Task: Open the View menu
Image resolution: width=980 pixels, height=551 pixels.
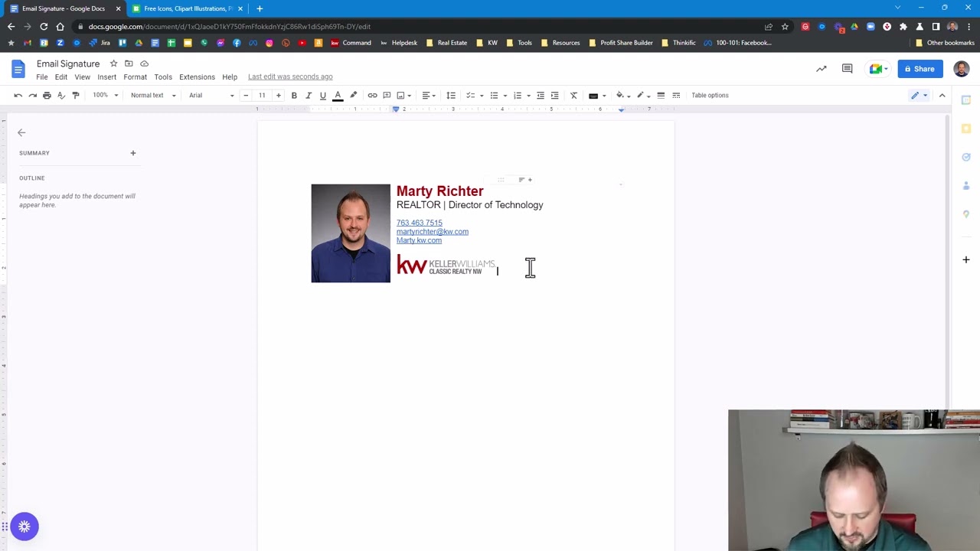Action: pos(82,77)
